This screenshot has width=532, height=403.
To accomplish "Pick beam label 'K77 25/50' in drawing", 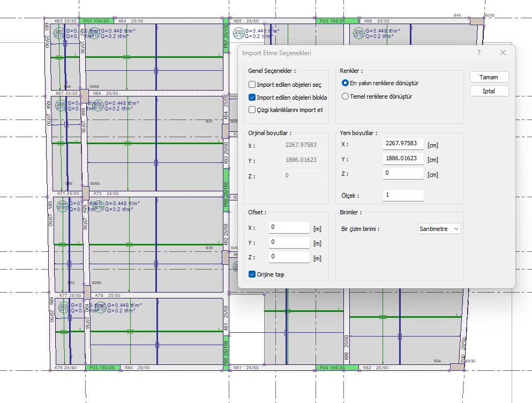I will 70,295.
